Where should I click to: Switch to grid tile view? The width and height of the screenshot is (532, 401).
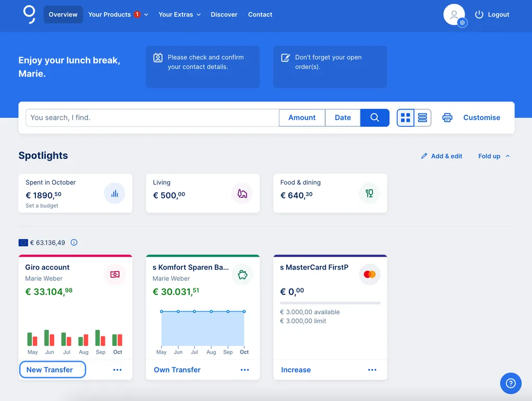click(x=406, y=118)
